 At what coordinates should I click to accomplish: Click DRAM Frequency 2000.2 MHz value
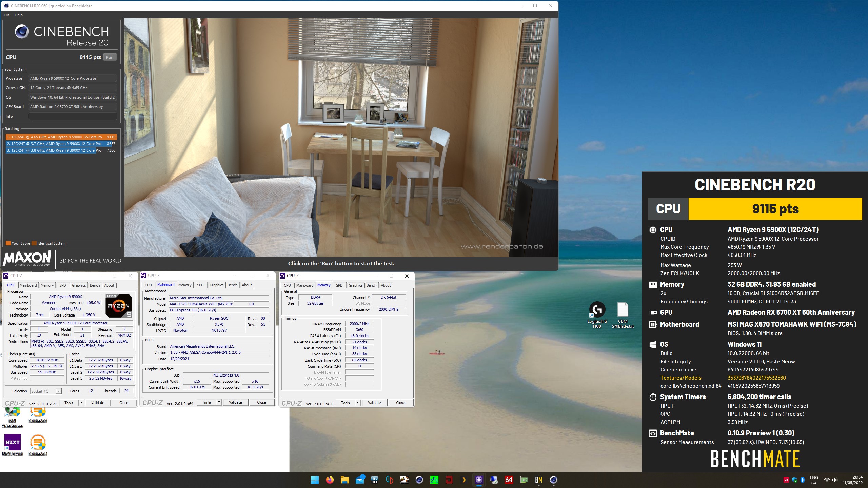click(359, 324)
